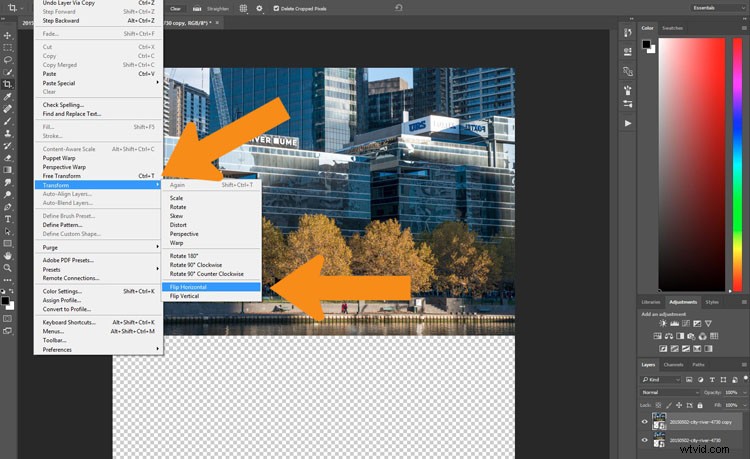Toggle type layer filter icon
The image size is (750, 459).
click(712, 380)
